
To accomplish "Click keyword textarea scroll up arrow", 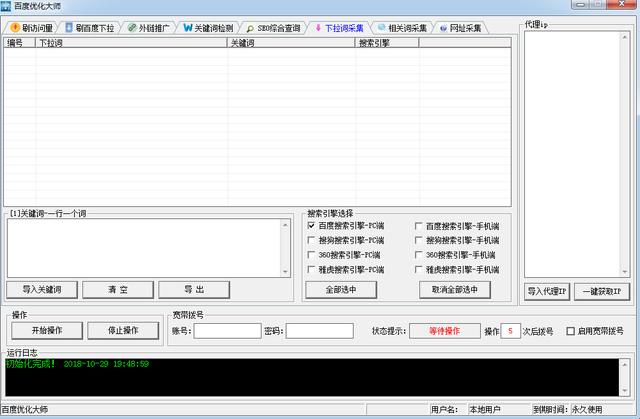I will click(x=285, y=225).
